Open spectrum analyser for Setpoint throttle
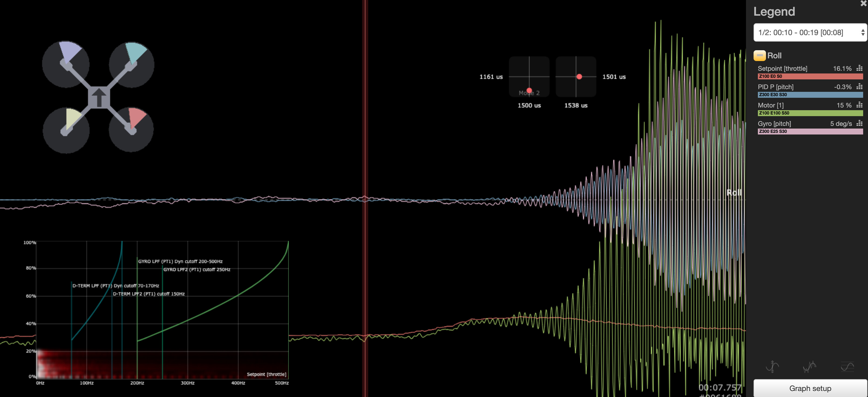The width and height of the screenshot is (868, 397). point(859,68)
